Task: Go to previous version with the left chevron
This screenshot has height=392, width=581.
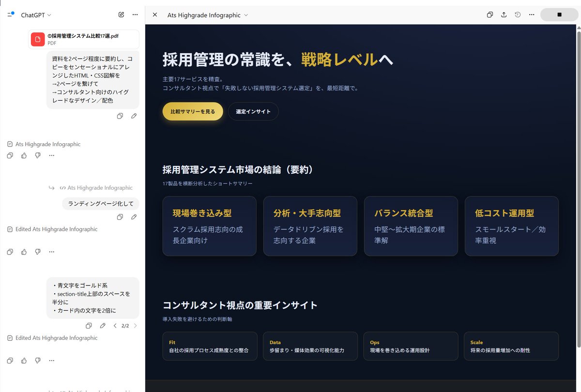Action: click(115, 326)
